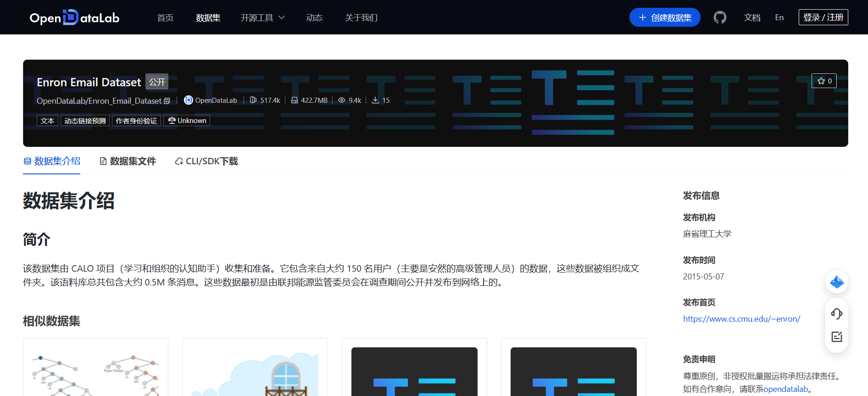Switch to the 数据集介绍 tab
The width and height of the screenshot is (868, 396).
[52, 161]
